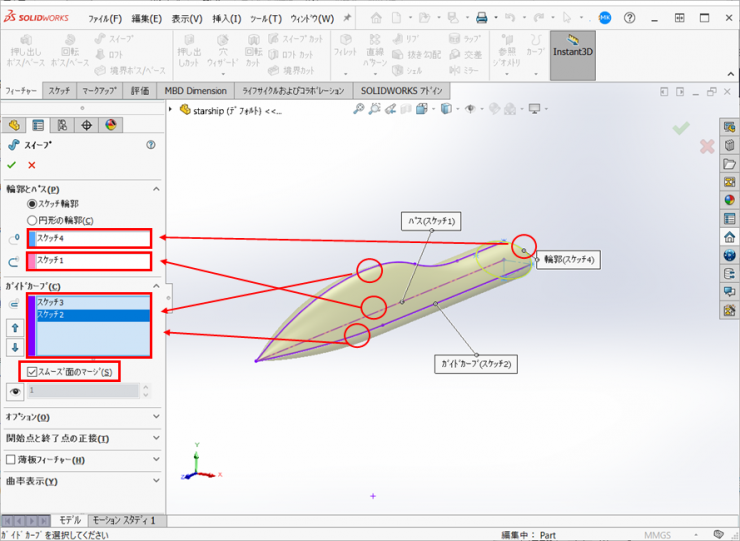740x541 pixels.
Task: Select the 円形の輪郭 radio button
Action: pos(32,220)
